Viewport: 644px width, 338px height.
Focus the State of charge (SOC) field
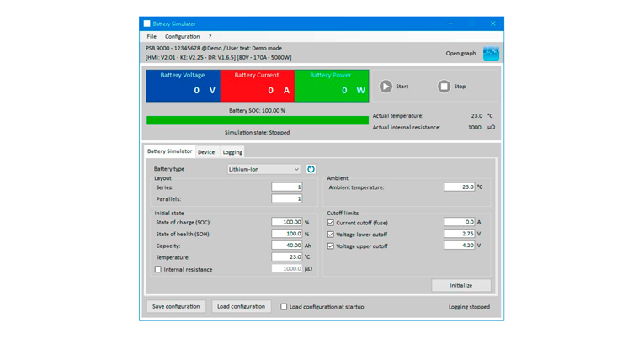click(287, 222)
